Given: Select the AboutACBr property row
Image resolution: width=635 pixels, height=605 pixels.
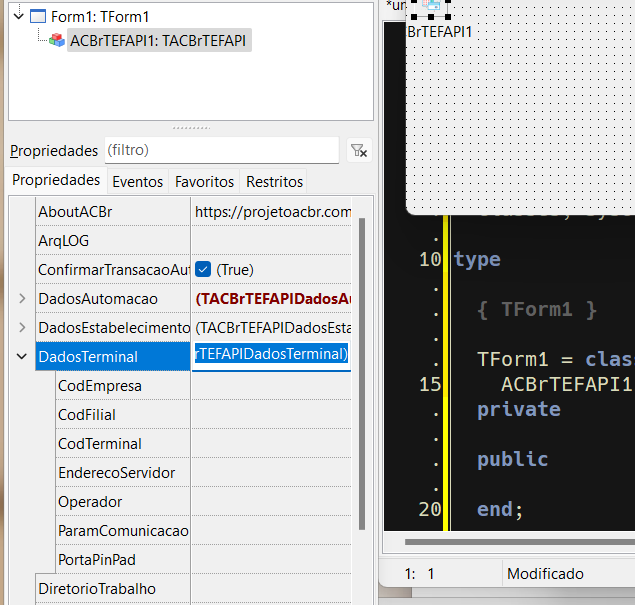Looking at the screenshot, I should 113,212.
